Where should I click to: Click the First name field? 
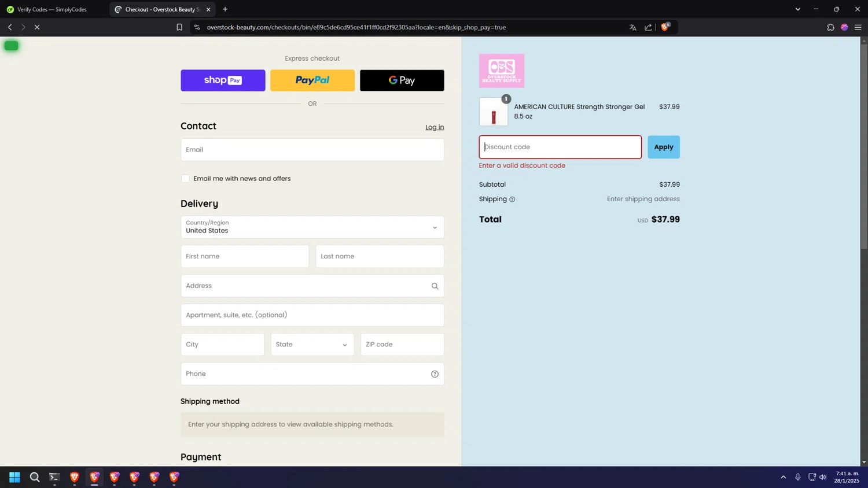(245, 256)
